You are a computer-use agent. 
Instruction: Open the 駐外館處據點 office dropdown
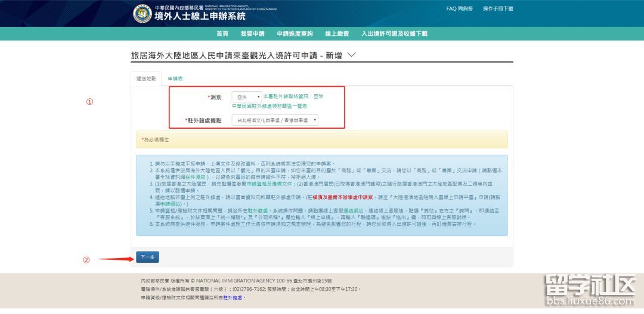tap(275, 120)
